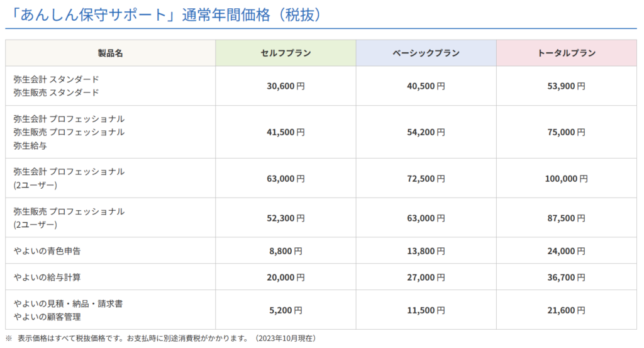Image resolution: width=644 pixels, height=348 pixels.
Task: Click 弥生会計 スタンダード product name
Action: [56, 79]
